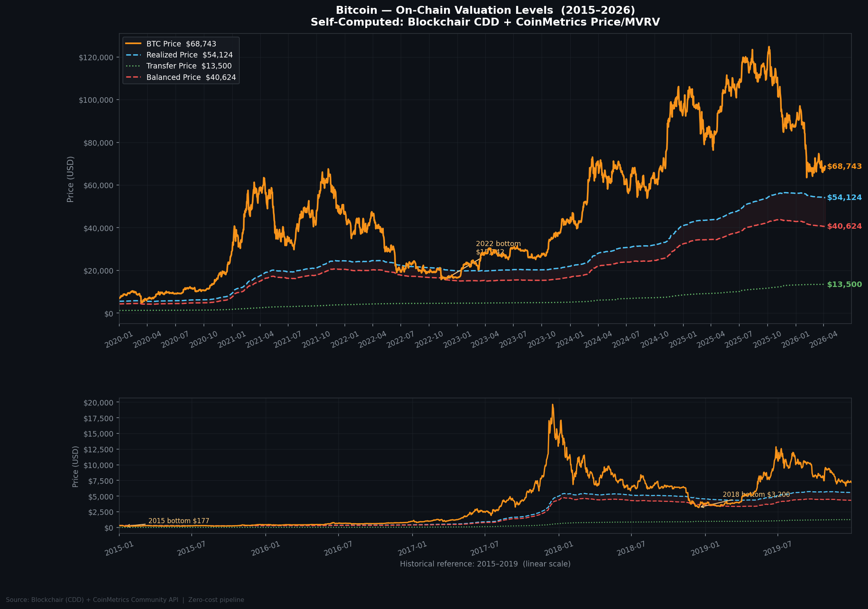This screenshot has width=868, height=609.
Task: Click the $20,000 label on lower chart
Action: pyautogui.click(x=98, y=402)
